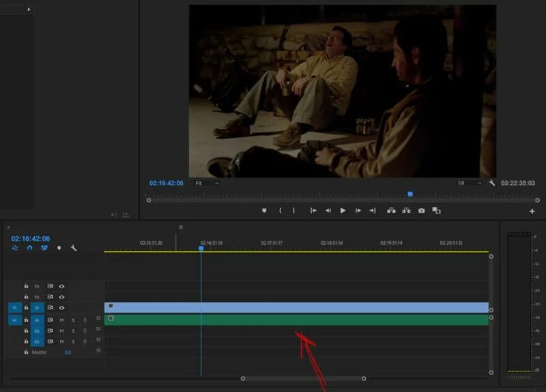Open the 1/8 playback resolution dropdown
Image resolution: width=546 pixels, height=392 pixels.
[x=469, y=183]
